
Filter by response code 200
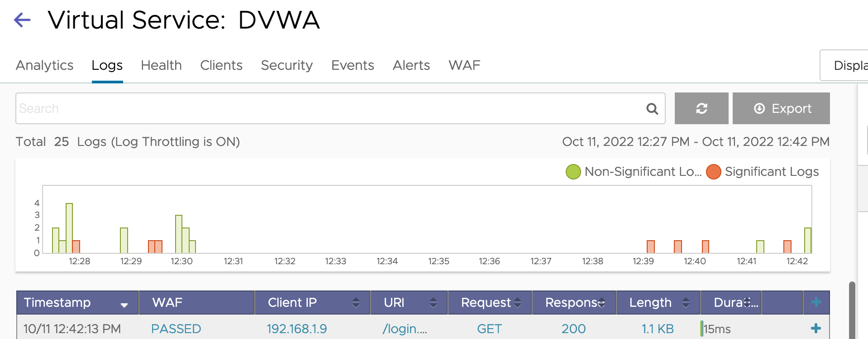tap(573, 329)
